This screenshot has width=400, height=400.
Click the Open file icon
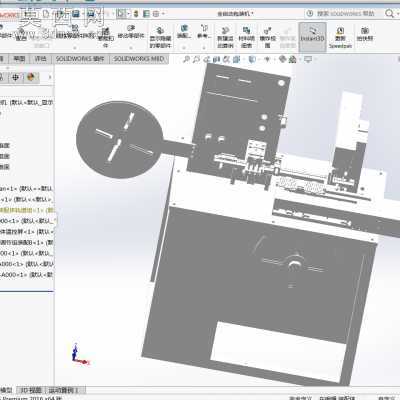point(60,14)
